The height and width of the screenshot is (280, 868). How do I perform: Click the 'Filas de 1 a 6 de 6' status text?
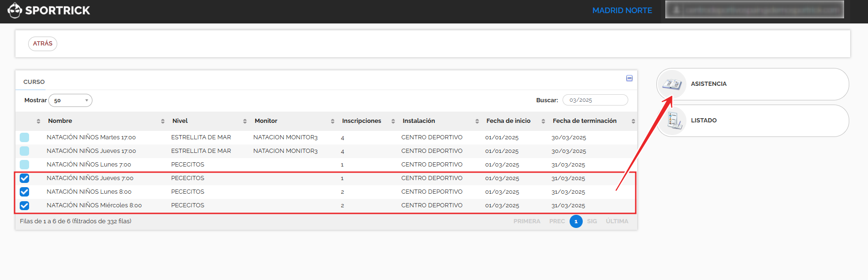[x=76, y=221]
